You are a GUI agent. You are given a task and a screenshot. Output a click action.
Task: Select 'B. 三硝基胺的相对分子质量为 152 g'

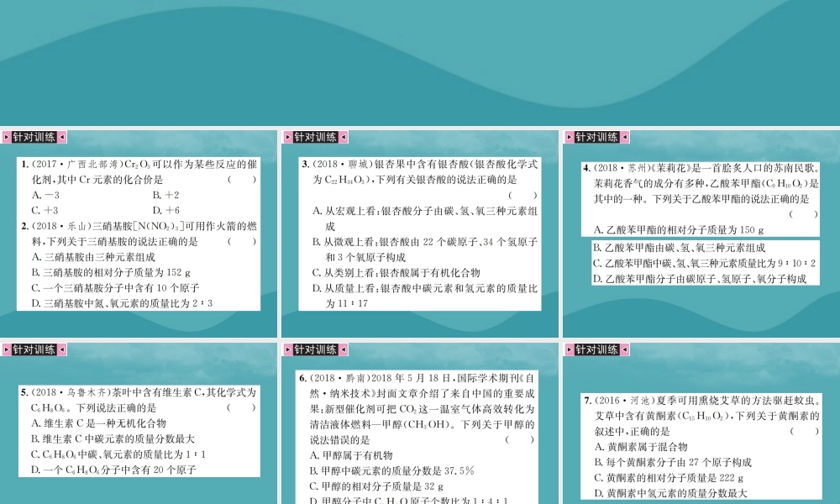[111, 273]
